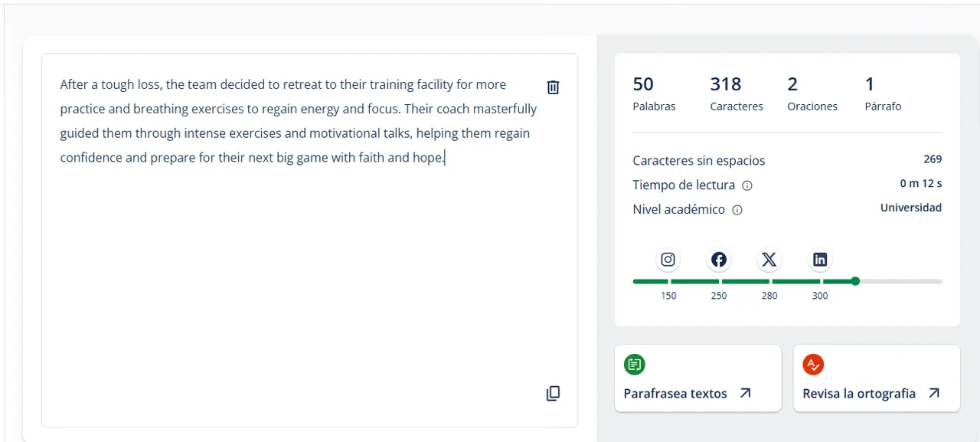Click the 318 Caracteres counter
This screenshot has height=442, width=980.
click(x=737, y=94)
